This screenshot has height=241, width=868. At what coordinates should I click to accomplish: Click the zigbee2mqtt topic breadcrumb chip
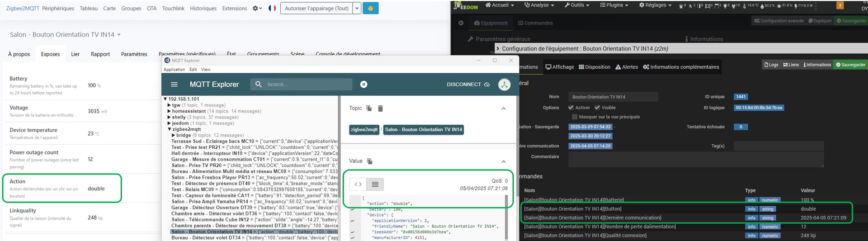click(x=364, y=130)
